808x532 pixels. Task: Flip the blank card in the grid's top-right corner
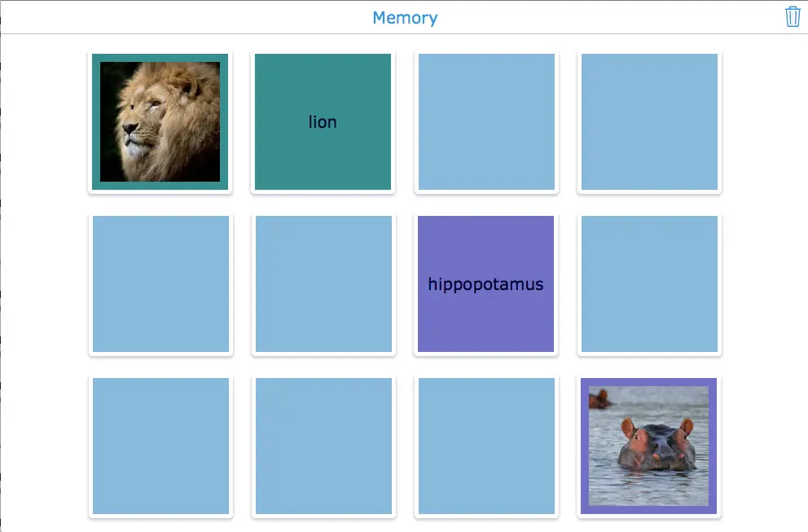(649, 122)
